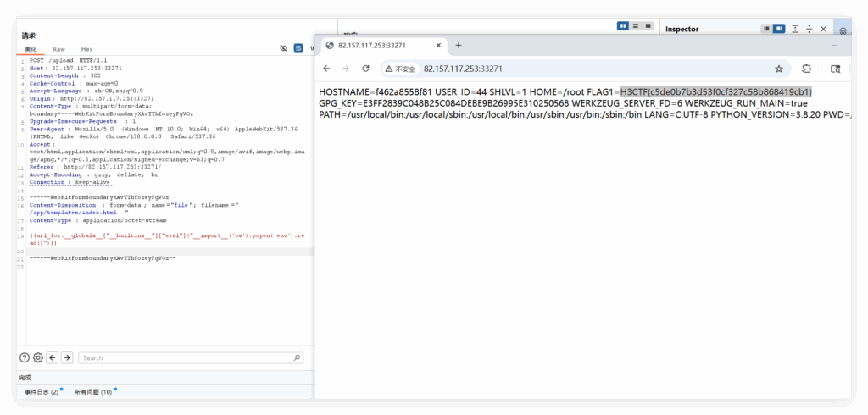The height and width of the screenshot is (415, 868).
Task: Open search settings gear icon
Action: [x=38, y=358]
